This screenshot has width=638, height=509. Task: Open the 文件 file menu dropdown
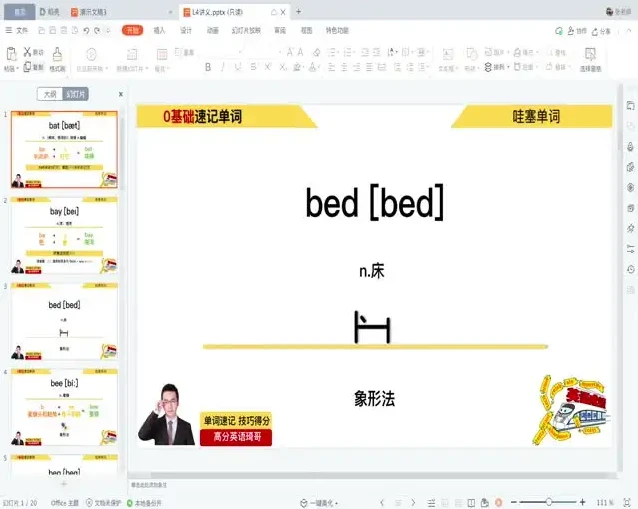18,31
